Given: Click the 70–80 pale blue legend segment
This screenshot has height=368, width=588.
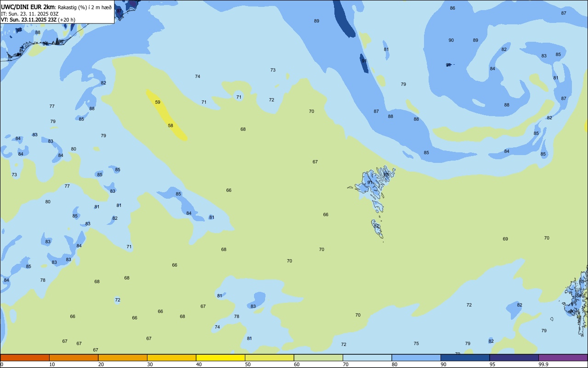Looking at the screenshot, I should pos(367,357).
